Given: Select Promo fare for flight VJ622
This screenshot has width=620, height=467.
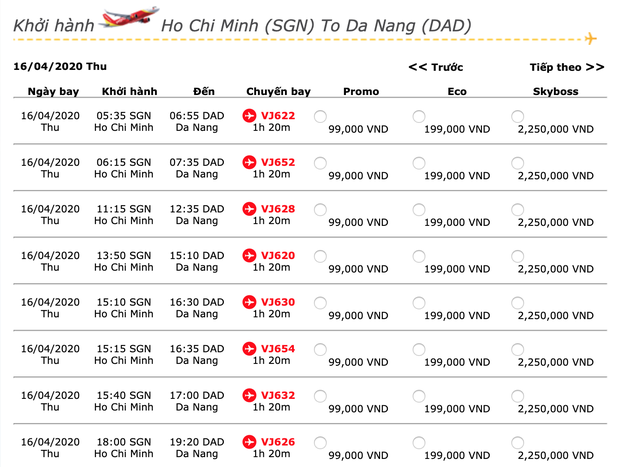Looking at the screenshot, I should 320,117.
